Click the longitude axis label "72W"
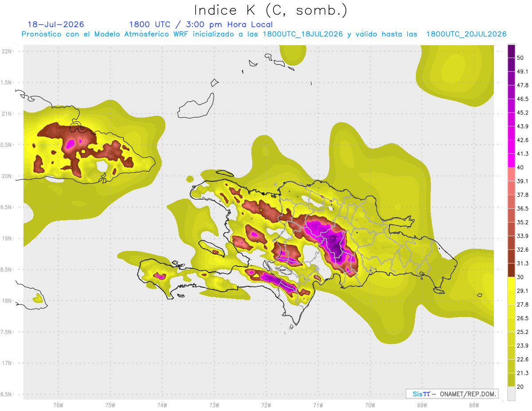The height and width of the screenshot is (411, 532). pyautogui.click(x=266, y=405)
